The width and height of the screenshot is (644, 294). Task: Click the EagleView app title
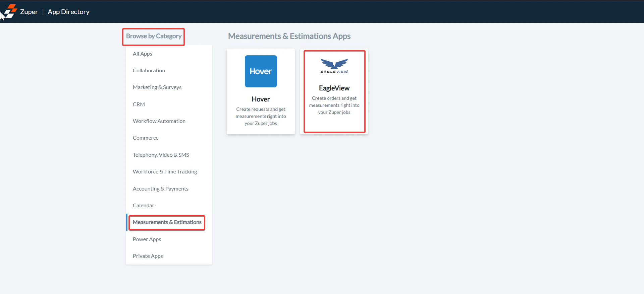pyautogui.click(x=334, y=88)
